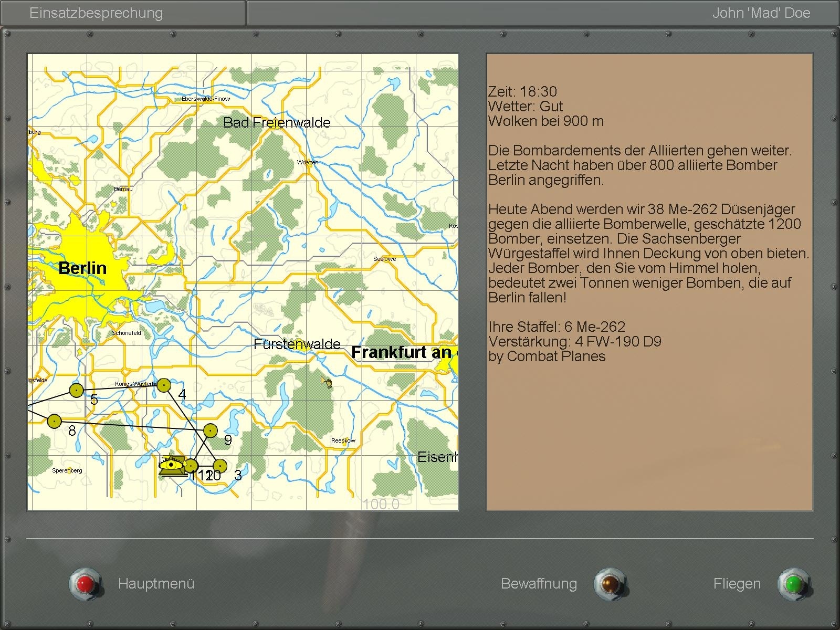This screenshot has height=630, width=840.
Task: Click the John 'Mad' Doe pilot name
Action: point(761,13)
